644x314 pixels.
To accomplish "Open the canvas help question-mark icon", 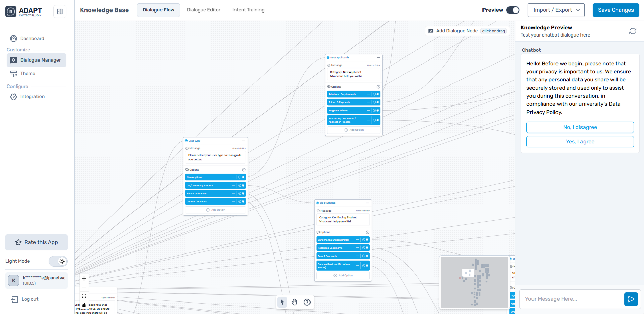I will coord(307,302).
